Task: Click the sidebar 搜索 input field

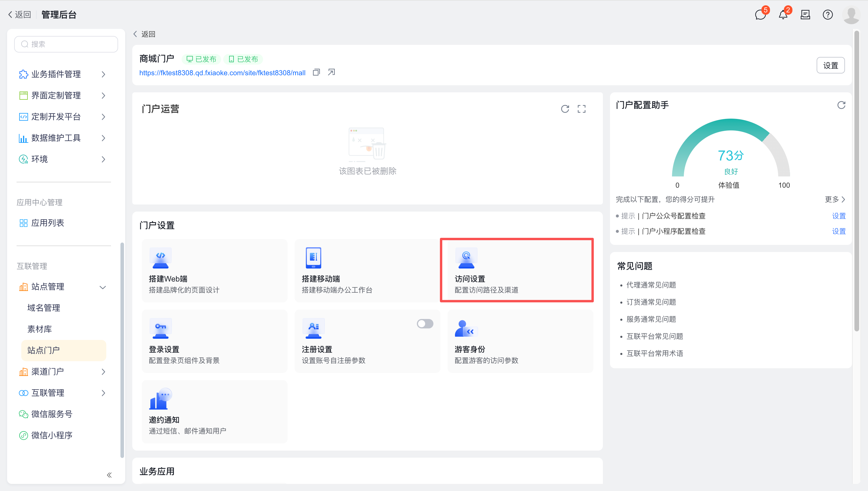Action: (66, 44)
